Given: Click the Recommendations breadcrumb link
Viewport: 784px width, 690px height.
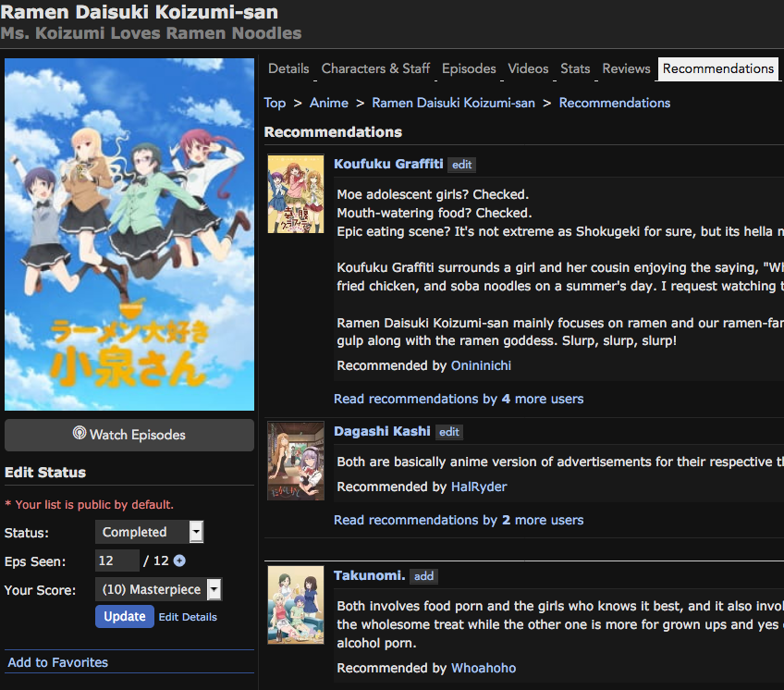Looking at the screenshot, I should point(615,103).
